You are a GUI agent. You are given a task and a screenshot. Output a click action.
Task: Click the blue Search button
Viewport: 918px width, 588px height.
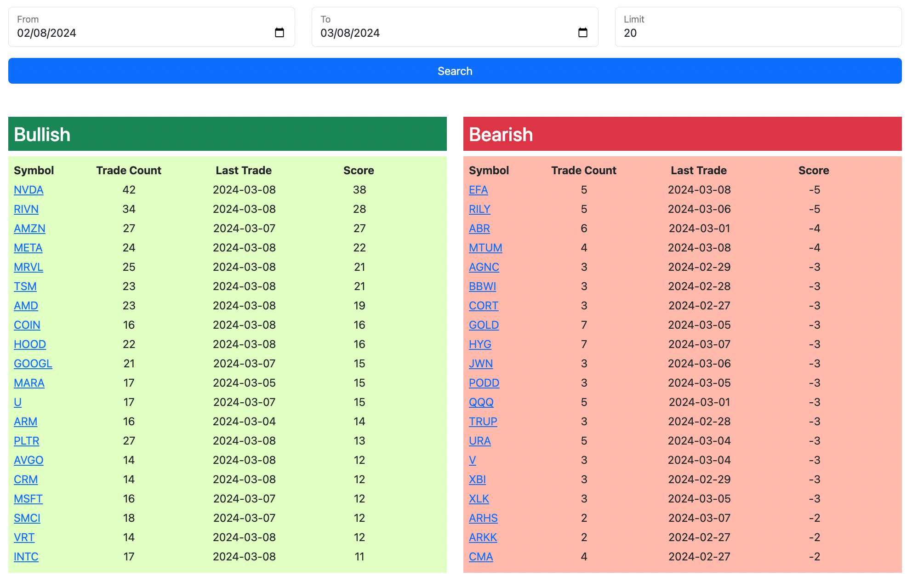tap(455, 71)
